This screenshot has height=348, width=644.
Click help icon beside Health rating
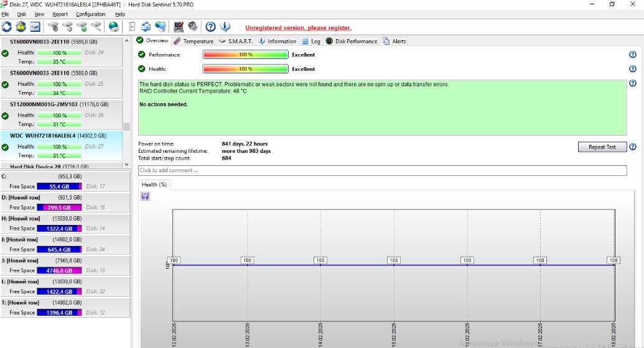click(633, 69)
